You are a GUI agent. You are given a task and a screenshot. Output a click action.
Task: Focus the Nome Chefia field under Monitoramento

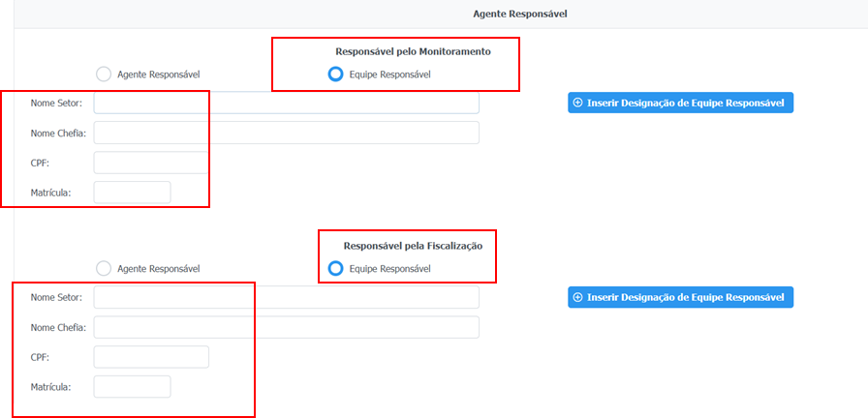click(286, 133)
